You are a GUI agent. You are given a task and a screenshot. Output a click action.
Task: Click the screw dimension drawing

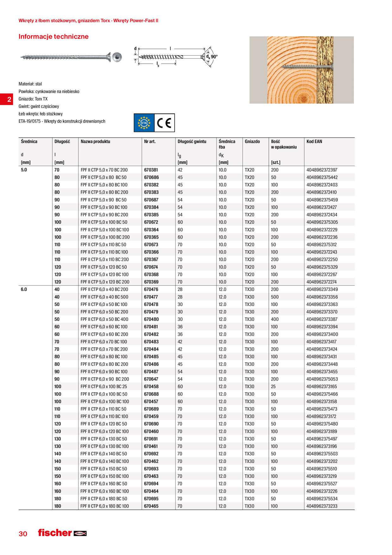tap(176, 57)
